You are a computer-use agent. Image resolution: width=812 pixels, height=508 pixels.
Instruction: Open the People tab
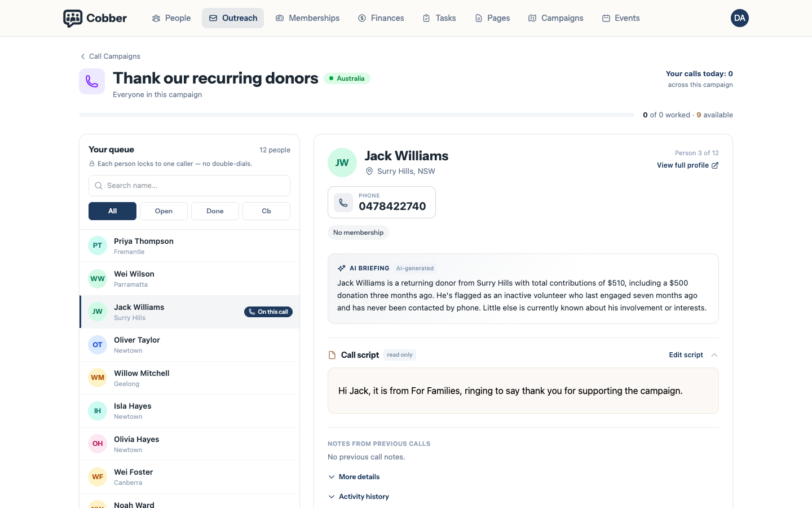pos(171,18)
